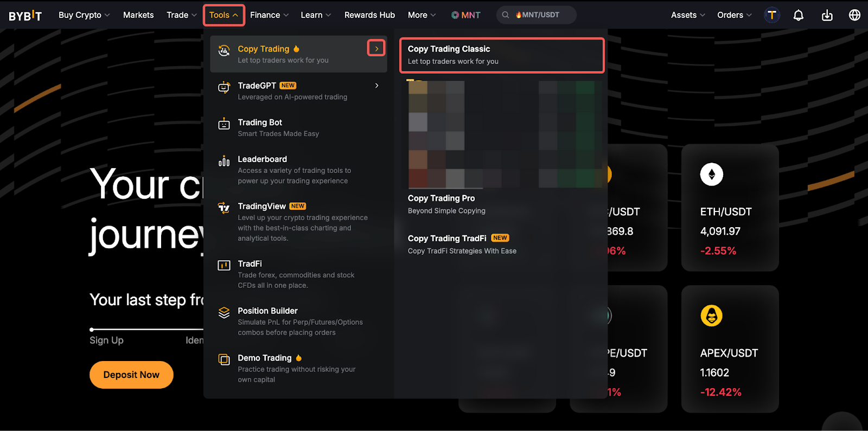Click the Trading Bot robot icon
Viewport: 868px width, 431px height.
coord(224,124)
